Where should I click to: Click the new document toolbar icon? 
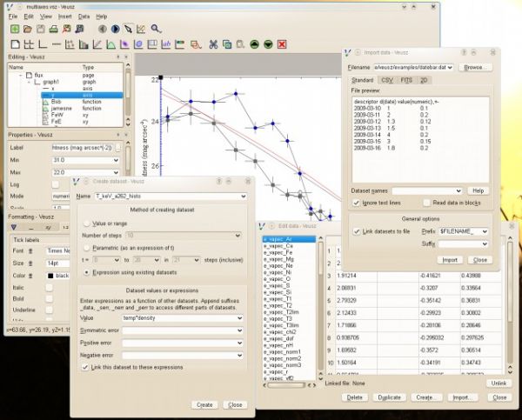pyautogui.click(x=14, y=29)
